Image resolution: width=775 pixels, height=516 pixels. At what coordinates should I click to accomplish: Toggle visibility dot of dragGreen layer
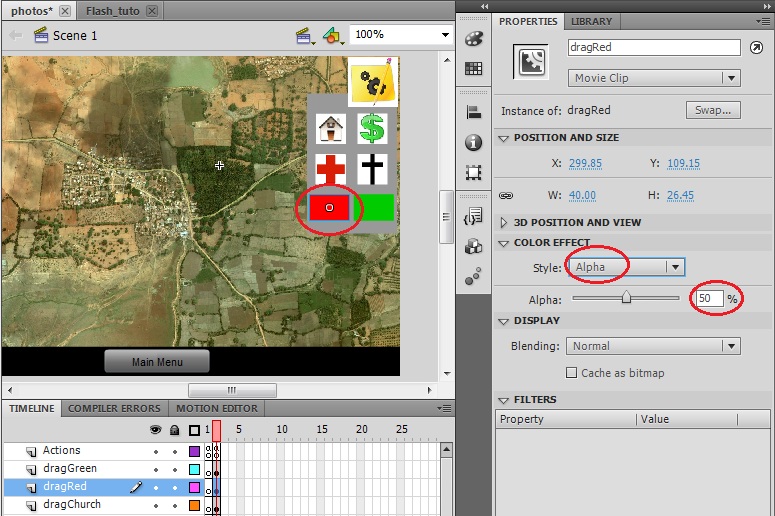click(x=156, y=469)
